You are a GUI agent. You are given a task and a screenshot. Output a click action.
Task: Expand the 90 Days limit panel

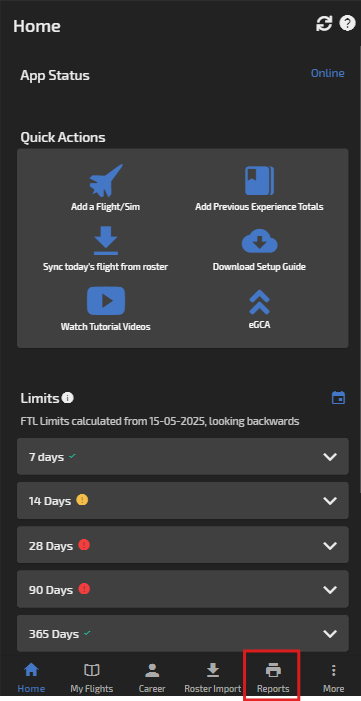pos(183,589)
